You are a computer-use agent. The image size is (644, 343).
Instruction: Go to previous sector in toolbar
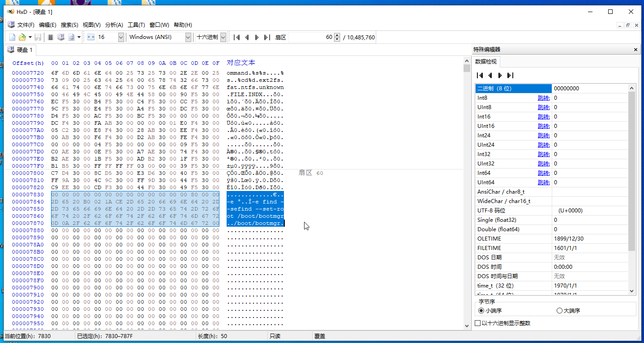(247, 37)
